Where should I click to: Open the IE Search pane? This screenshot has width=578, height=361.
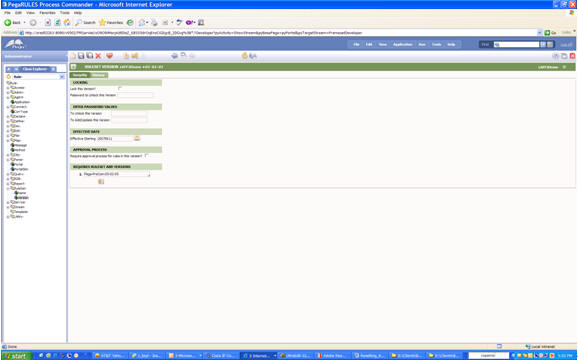86,22
